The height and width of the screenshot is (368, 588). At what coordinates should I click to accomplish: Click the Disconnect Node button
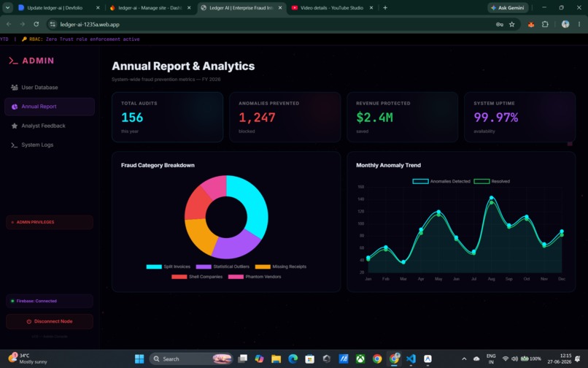(50, 321)
